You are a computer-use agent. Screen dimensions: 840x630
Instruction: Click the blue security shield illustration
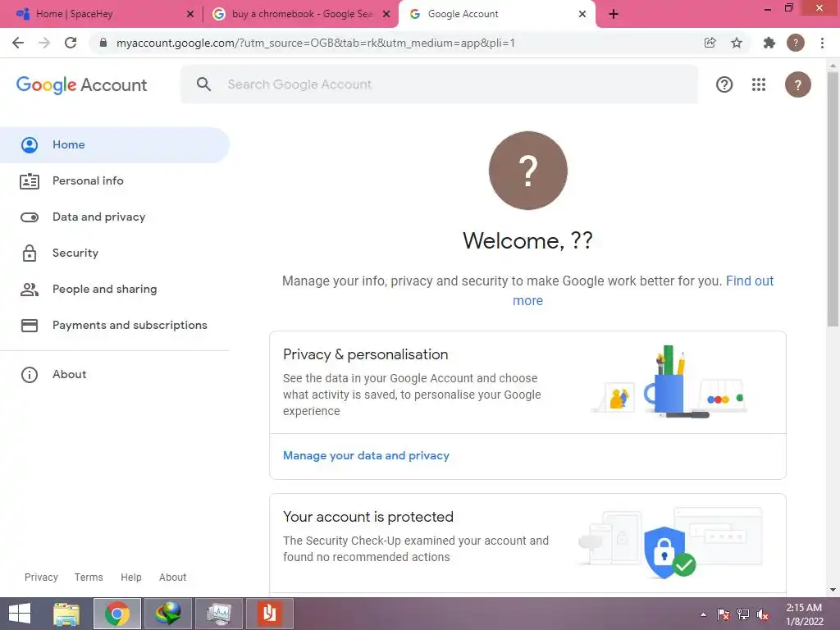[669, 552]
